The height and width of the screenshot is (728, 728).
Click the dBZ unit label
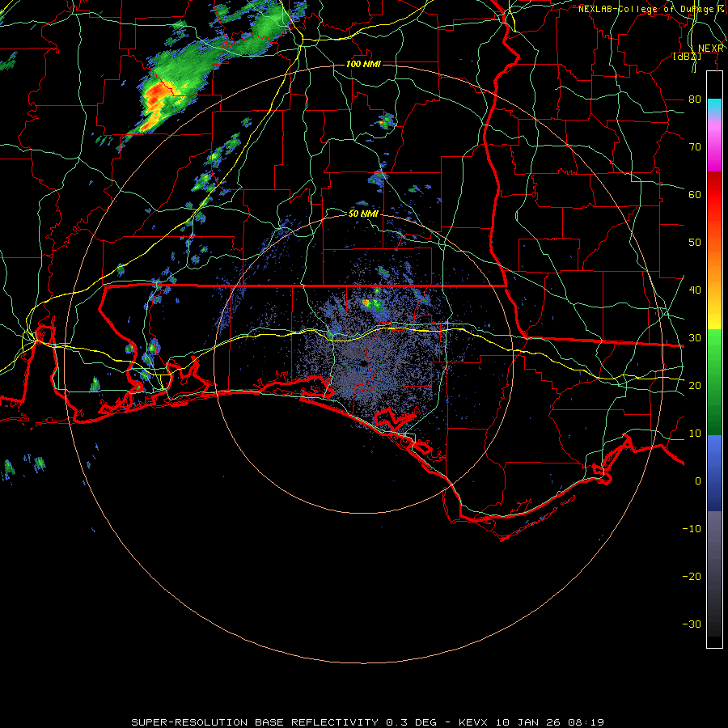[687, 57]
